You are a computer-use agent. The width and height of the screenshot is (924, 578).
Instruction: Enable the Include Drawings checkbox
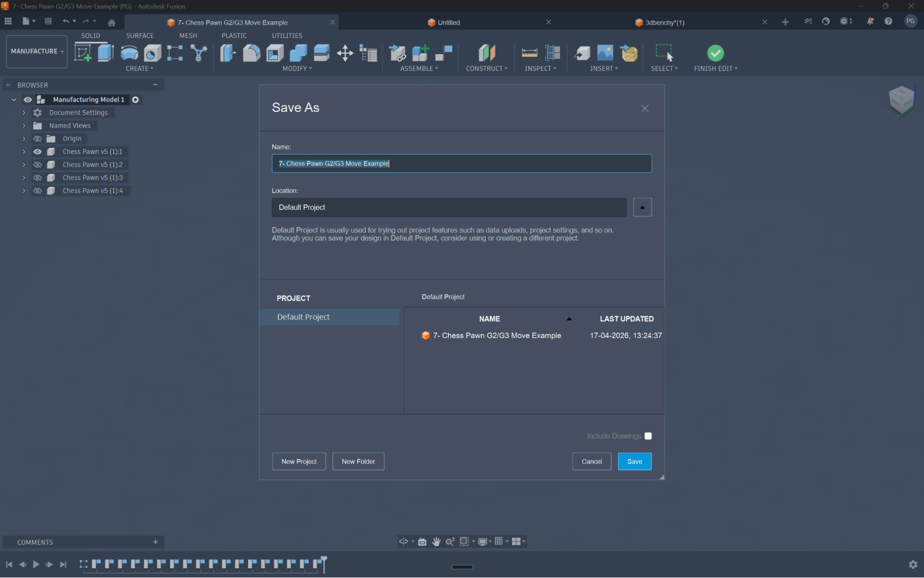[648, 436]
